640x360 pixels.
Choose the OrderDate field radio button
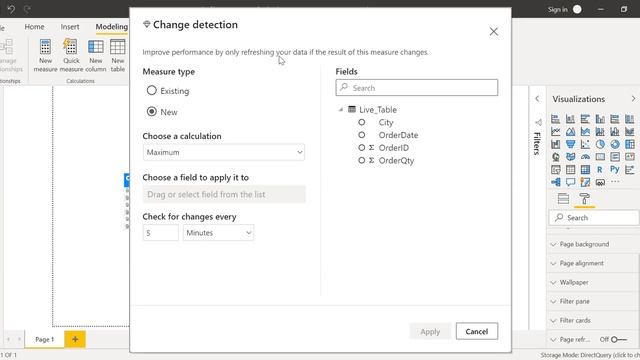(362, 135)
